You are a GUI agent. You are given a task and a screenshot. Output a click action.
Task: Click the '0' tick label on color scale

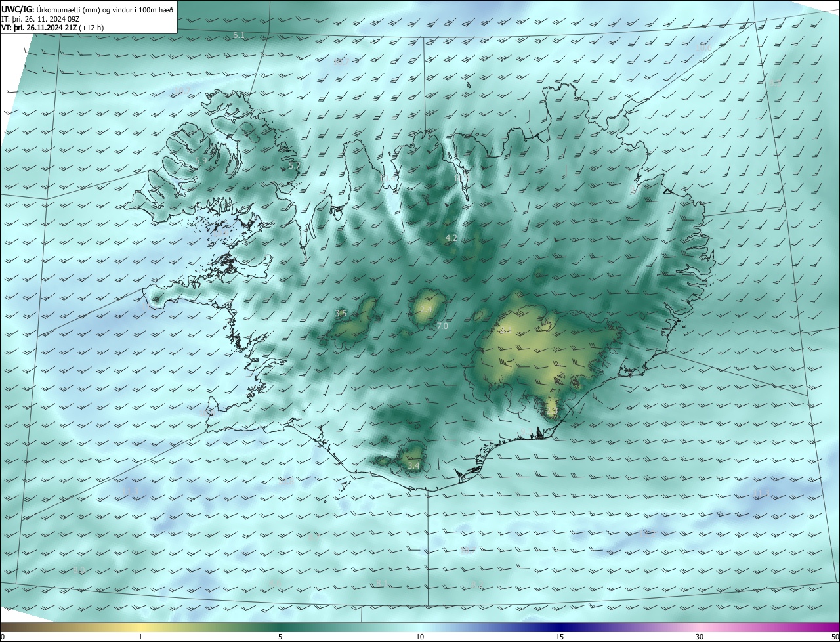(x=3, y=637)
